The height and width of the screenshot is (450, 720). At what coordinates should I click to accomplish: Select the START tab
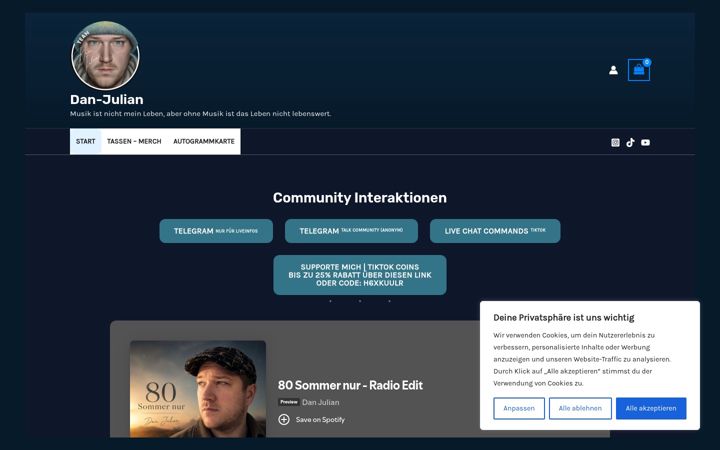click(x=85, y=141)
